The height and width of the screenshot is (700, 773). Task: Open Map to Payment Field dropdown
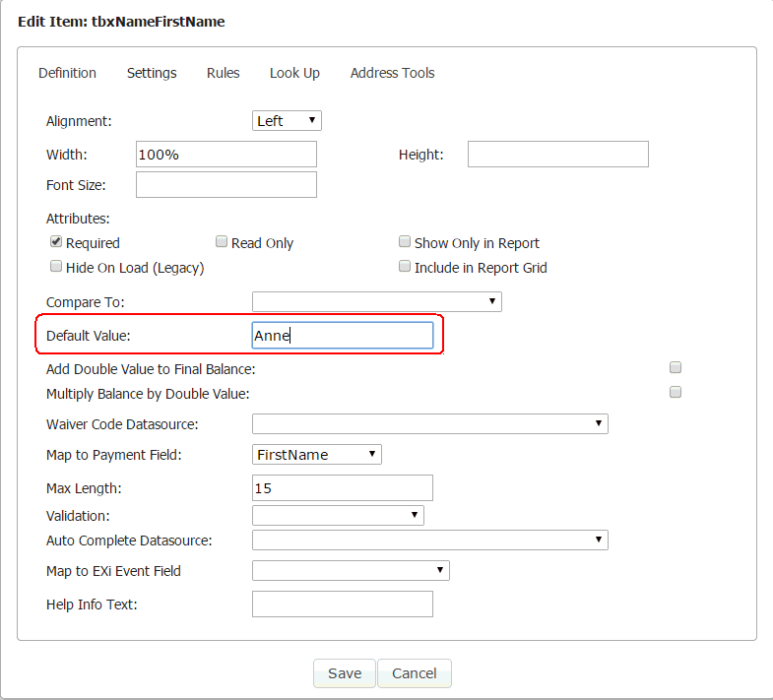(x=317, y=455)
